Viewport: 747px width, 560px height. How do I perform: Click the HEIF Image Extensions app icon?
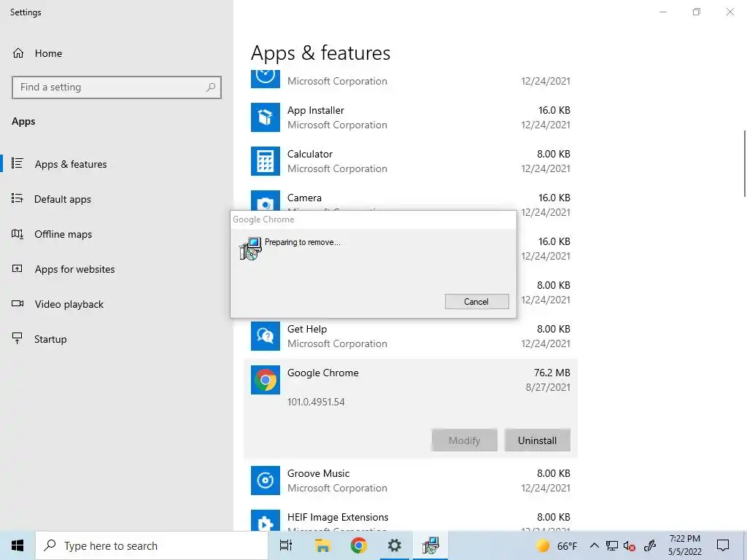[x=266, y=520]
